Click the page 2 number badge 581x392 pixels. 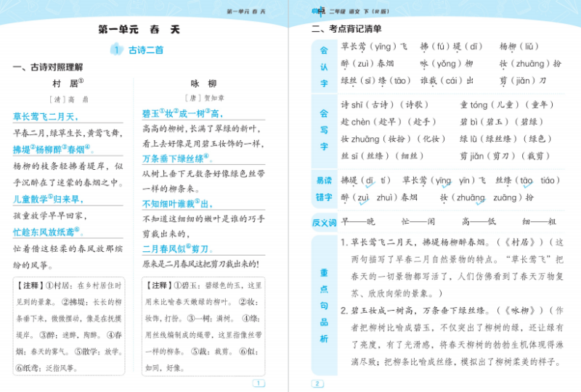(x=317, y=383)
